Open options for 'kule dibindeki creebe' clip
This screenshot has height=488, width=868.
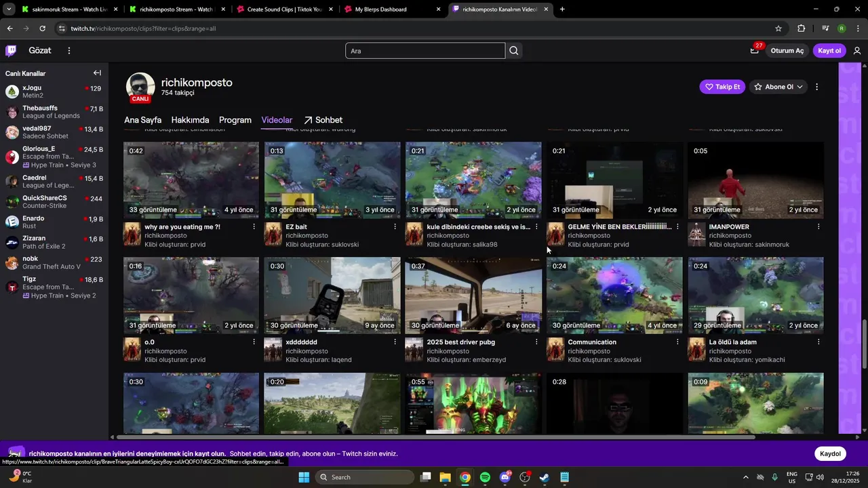click(x=536, y=227)
